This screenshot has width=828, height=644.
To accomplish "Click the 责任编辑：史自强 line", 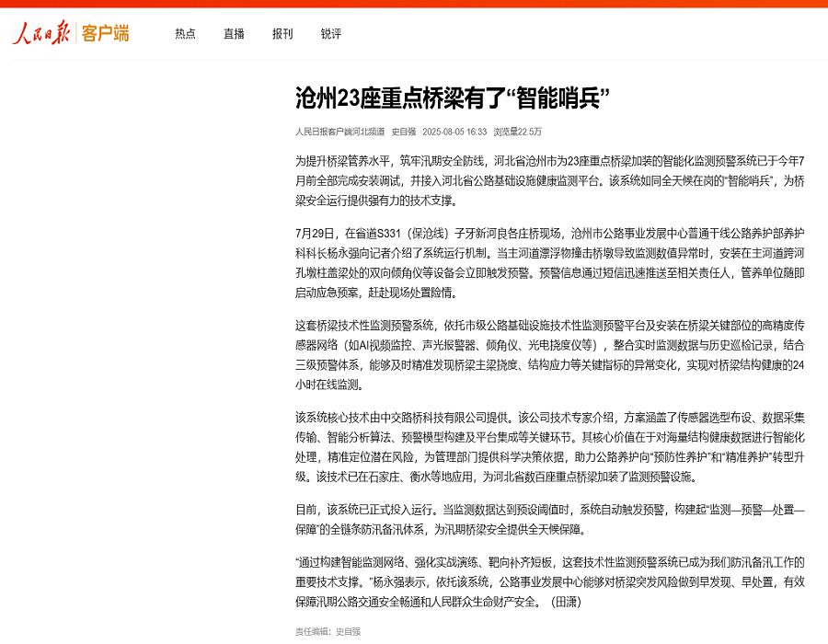I will (x=328, y=631).
